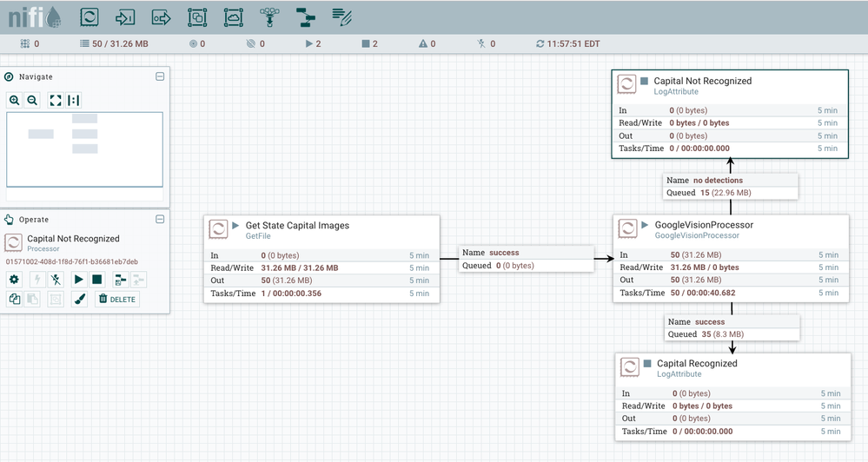The width and height of the screenshot is (868, 462).
Task: Select the Template toolbar icon
Action: pos(305,16)
